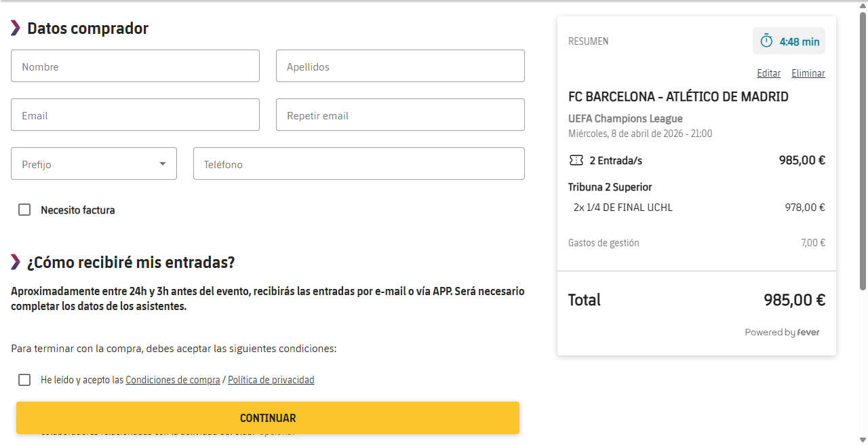The height and width of the screenshot is (445, 868).
Task: Open the Política de privacidad link
Action: 271,380
